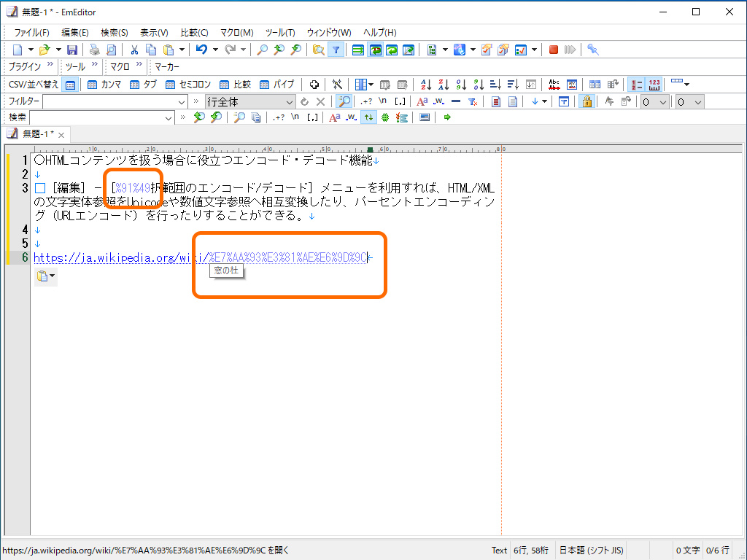Toggle regular expression .+? in filter bar
Viewport: 747px width, 560px height.
click(x=367, y=101)
